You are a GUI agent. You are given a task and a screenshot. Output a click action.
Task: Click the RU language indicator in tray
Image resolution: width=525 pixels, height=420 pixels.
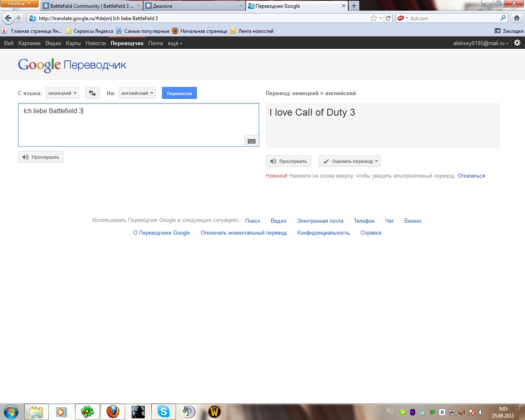tap(390, 411)
